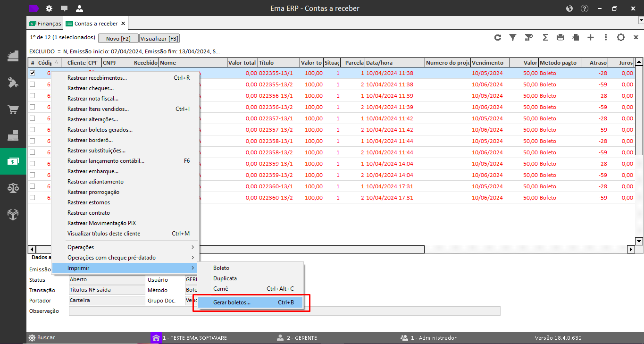Expand the Operações submenu
The width and height of the screenshot is (644, 344).
[x=125, y=247]
